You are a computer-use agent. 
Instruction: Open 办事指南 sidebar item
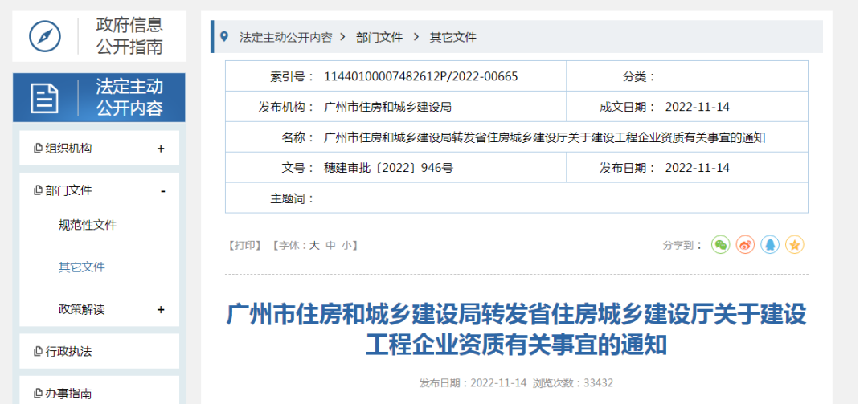tap(68, 394)
